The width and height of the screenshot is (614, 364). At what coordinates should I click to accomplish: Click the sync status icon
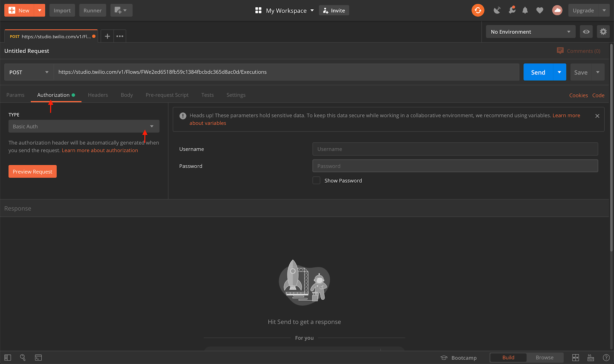point(478,10)
